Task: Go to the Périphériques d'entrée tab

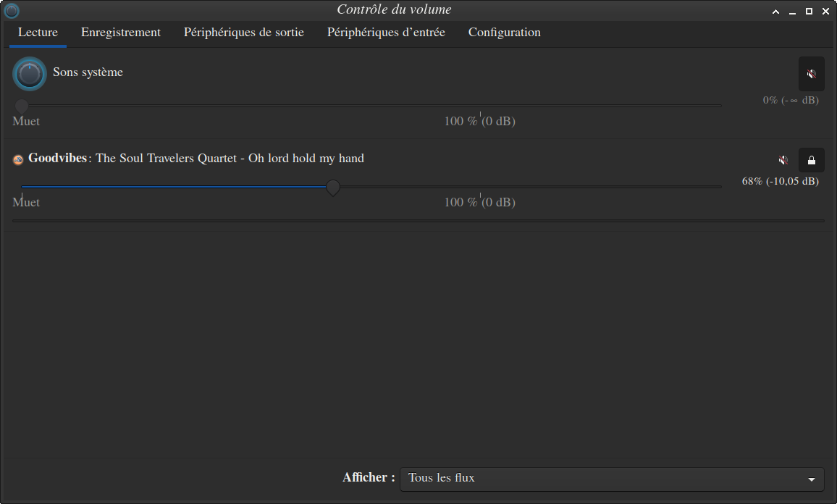Action: 386,33
